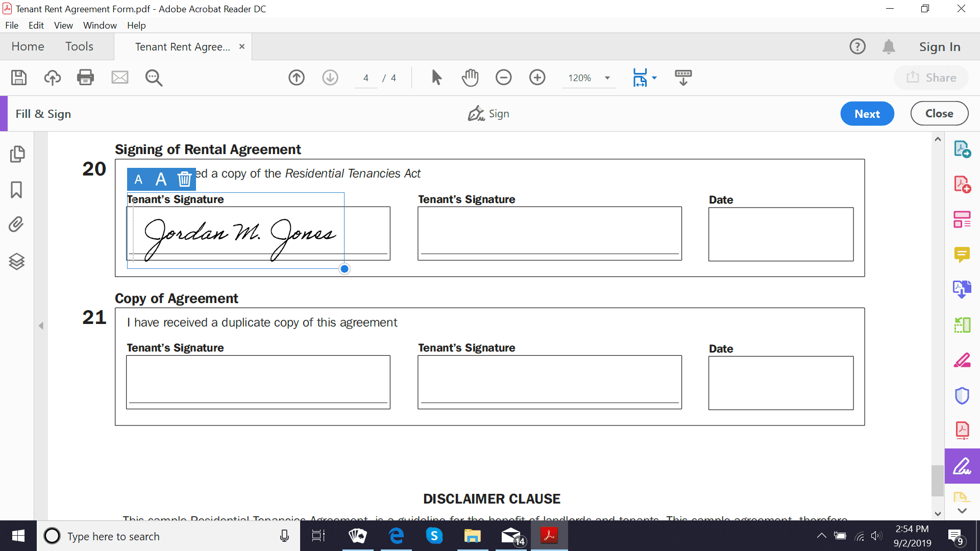
Task: Click the Email document icon
Action: (120, 77)
